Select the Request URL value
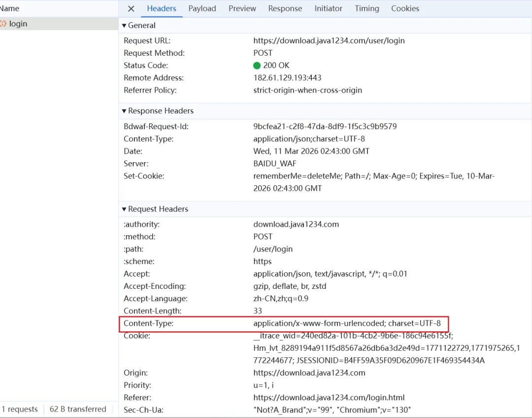 pos(329,41)
